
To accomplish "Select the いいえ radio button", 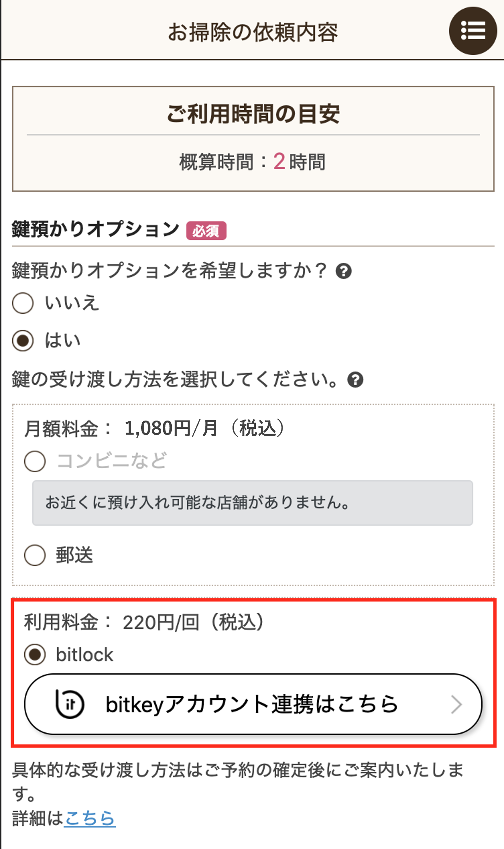I will click(x=23, y=303).
